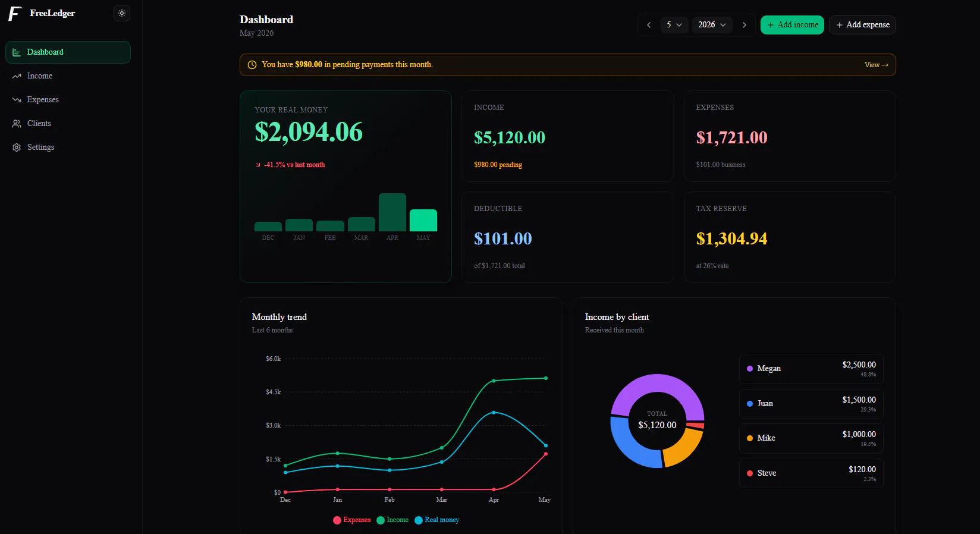Select the Megan client row
980x534 pixels.
coord(811,369)
